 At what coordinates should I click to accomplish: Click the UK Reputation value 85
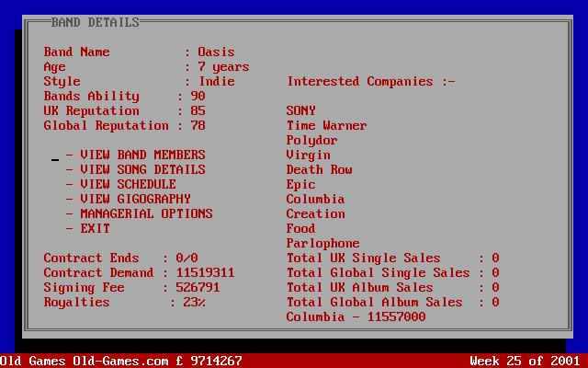click(x=198, y=110)
